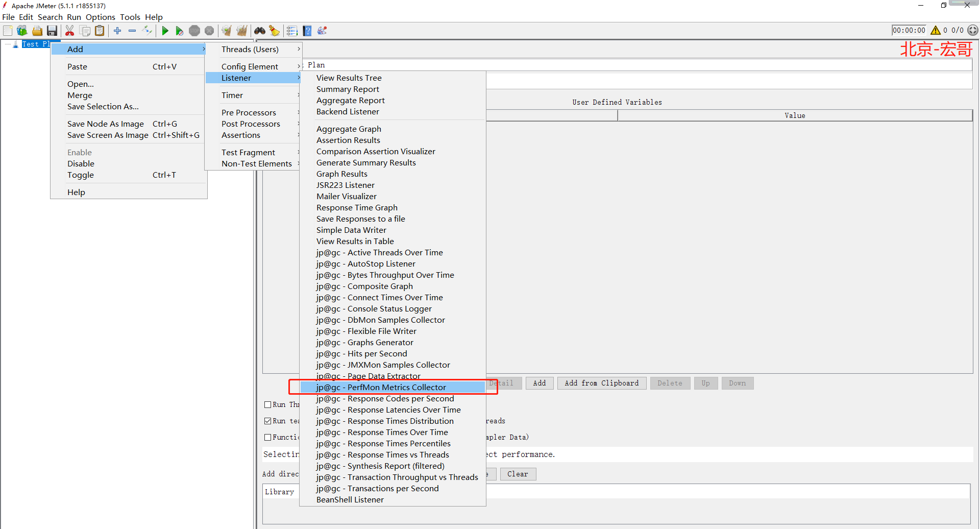Open the Function helper list icon
The image size is (980, 529).
pos(292,31)
